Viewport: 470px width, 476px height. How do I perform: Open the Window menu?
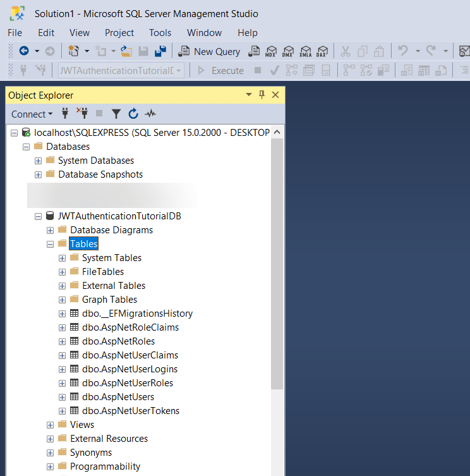pos(204,32)
